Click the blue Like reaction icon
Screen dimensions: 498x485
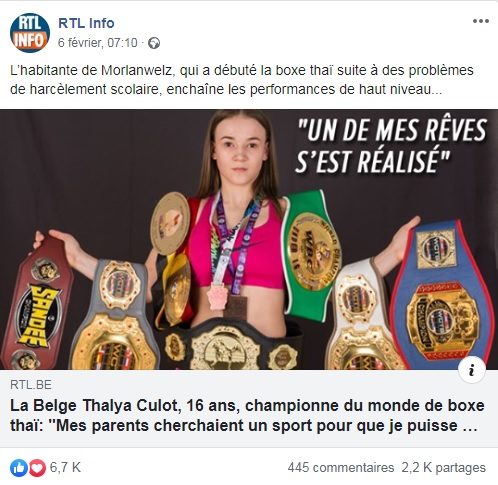[x=19, y=468]
